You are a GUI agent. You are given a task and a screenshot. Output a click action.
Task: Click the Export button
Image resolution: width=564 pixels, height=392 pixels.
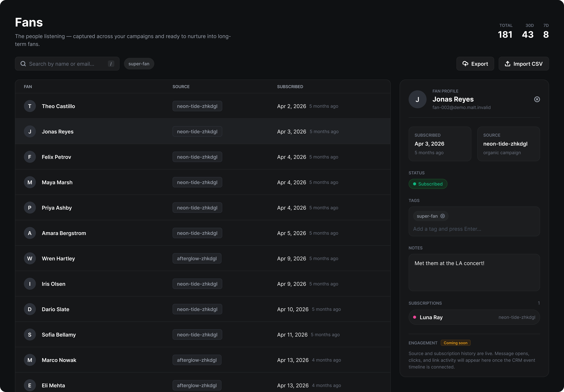point(475,64)
